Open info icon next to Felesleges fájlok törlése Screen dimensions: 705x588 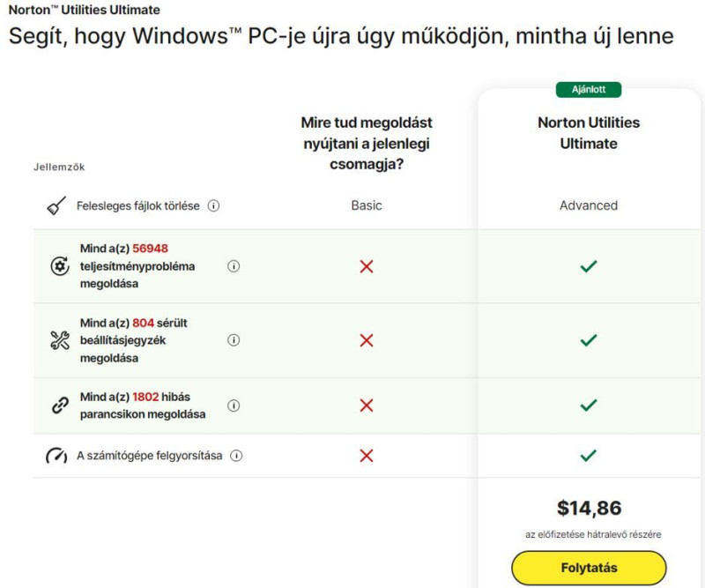[213, 206]
